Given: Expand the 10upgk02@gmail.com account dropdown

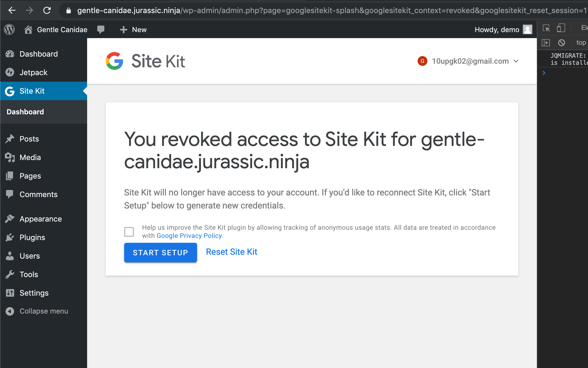Looking at the screenshot, I should pyautogui.click(x=468, y=61).
